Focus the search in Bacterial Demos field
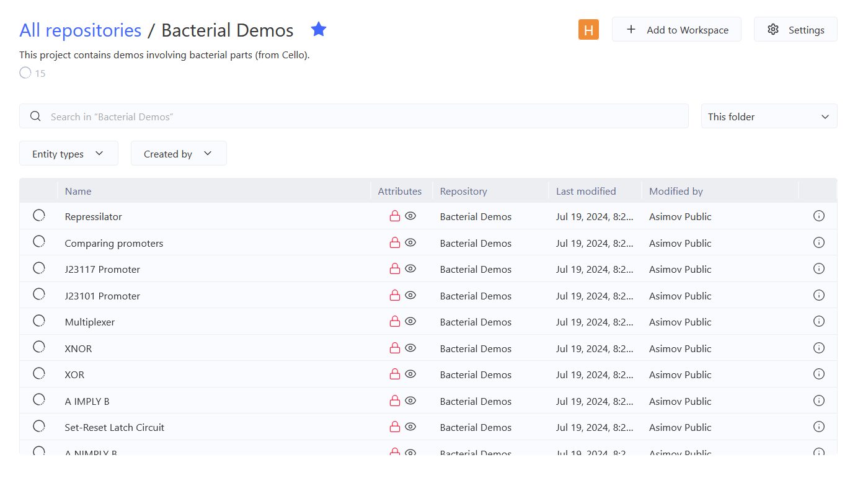This screenshot has height=478, width=868. [x=354, y=117]
